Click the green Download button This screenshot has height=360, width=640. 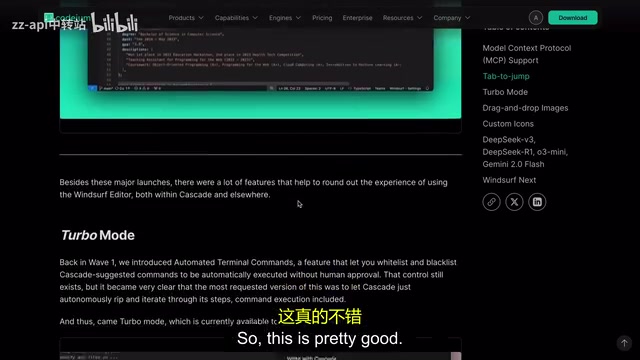573,18
